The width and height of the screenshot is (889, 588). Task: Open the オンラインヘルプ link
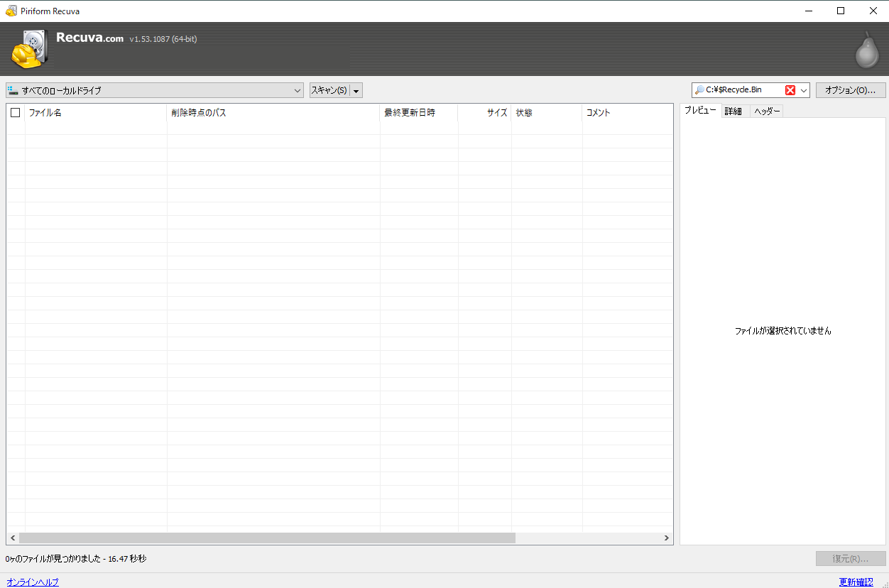(33, 582)
